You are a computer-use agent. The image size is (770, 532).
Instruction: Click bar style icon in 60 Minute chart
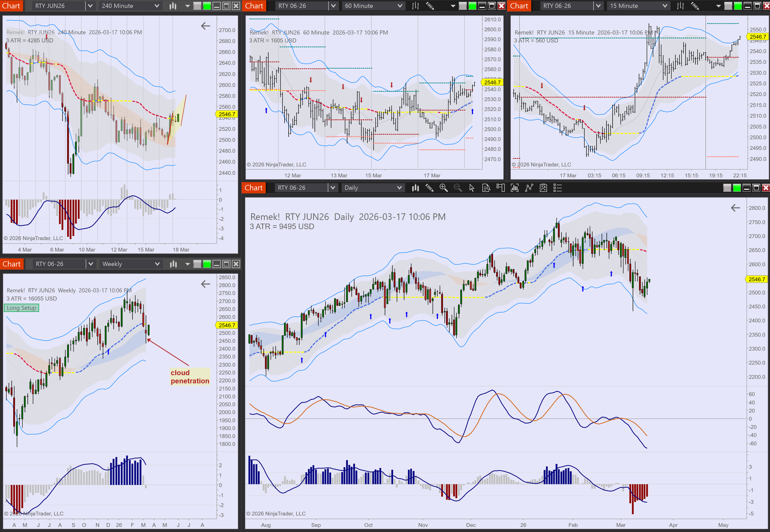pos(415,6)
